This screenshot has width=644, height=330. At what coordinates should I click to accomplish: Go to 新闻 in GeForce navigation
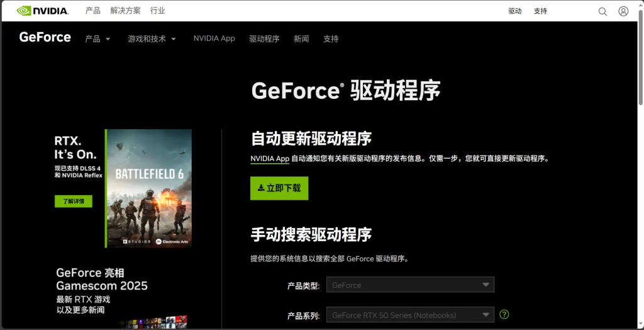(x=301, y=38)
